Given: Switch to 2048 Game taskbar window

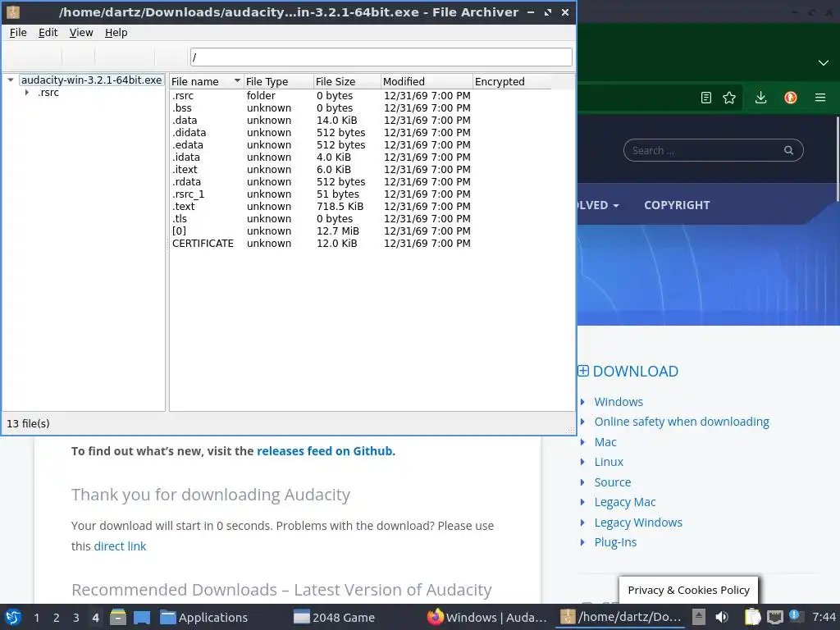Looking at the screenshot, I should pyautogui.click(x=335, y=617).
